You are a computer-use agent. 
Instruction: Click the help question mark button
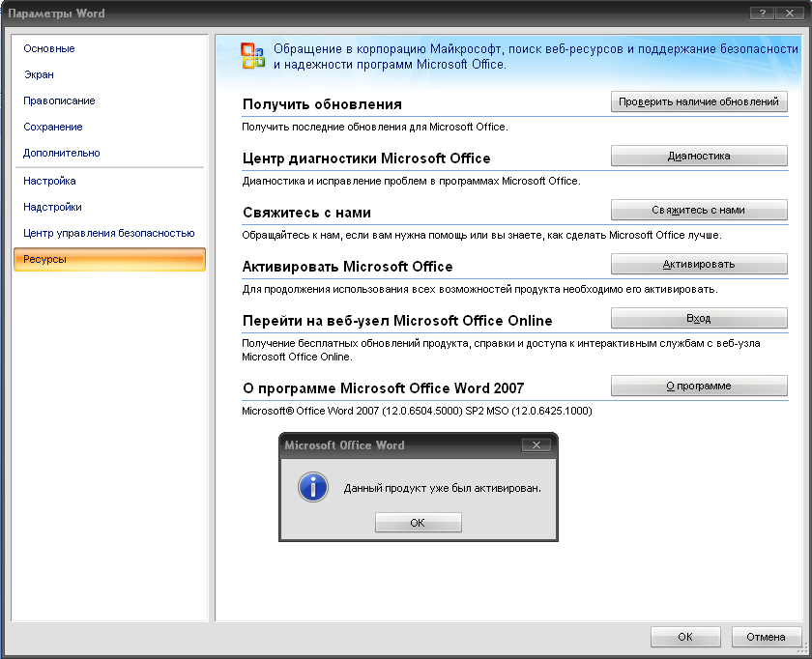[x=763, y=13]
